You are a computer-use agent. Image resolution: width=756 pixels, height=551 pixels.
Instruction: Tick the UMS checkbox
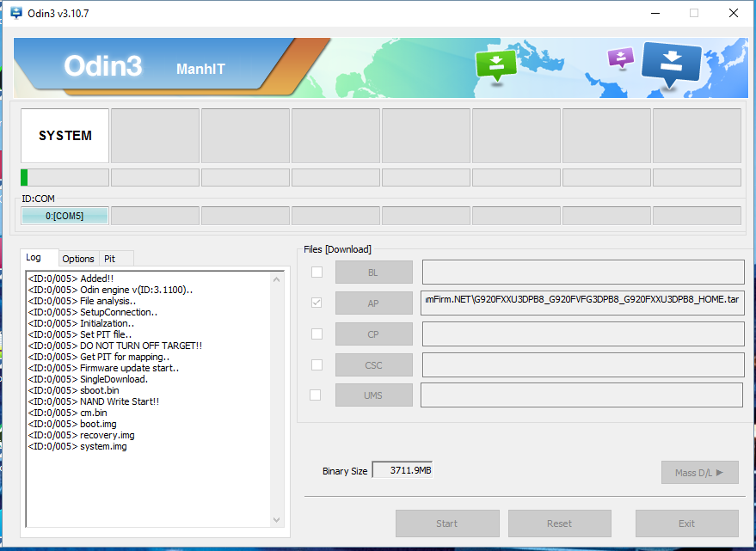tap(316, 395)
